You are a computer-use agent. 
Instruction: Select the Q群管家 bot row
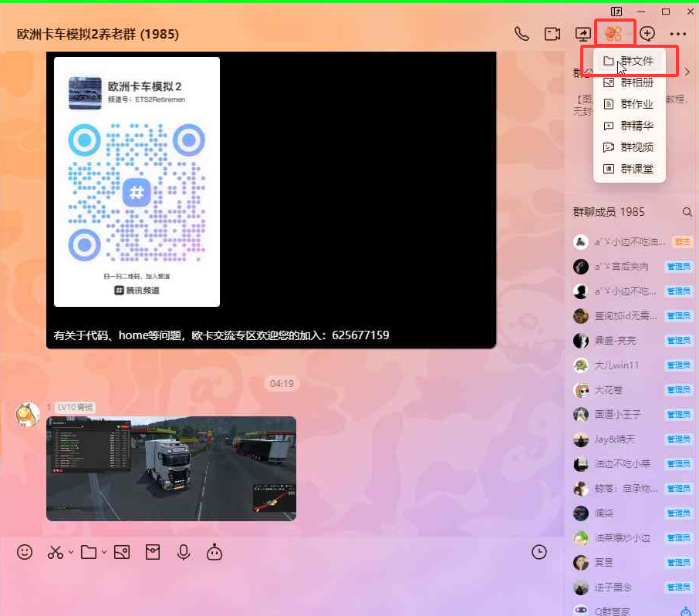[x=632, y=610]
